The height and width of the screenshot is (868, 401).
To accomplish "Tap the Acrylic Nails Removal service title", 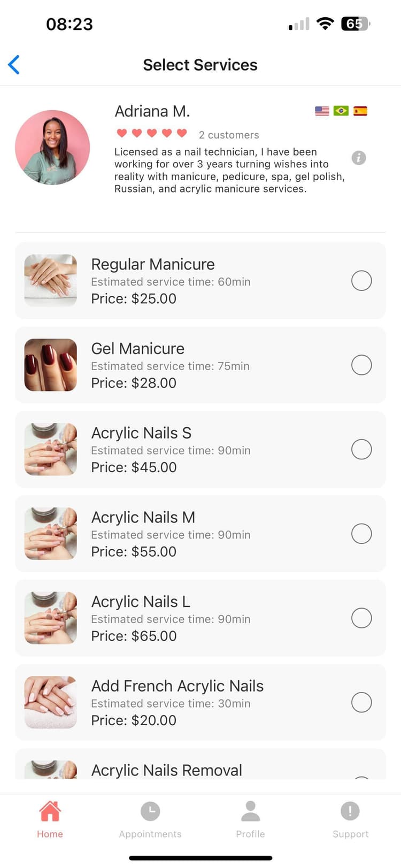I will tap(167, 770).
